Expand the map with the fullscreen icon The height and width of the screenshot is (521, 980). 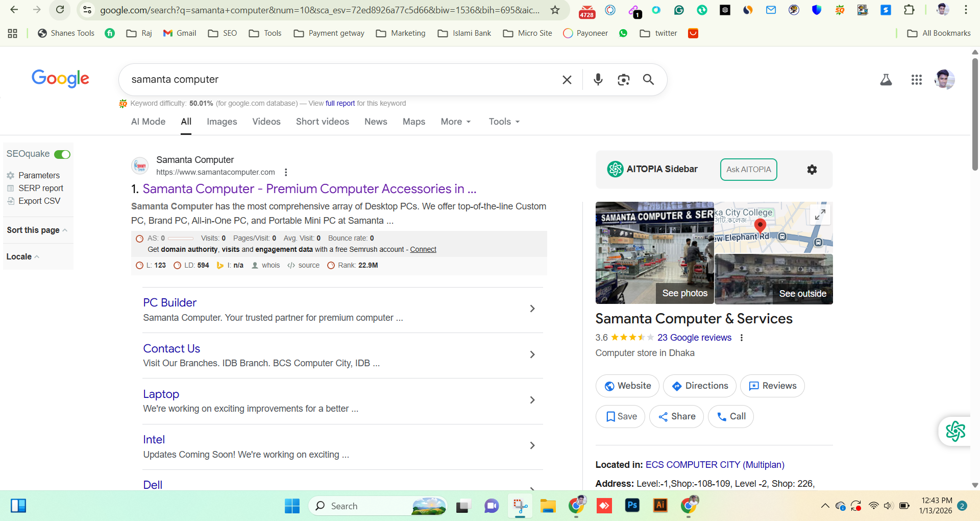(820, 215)
